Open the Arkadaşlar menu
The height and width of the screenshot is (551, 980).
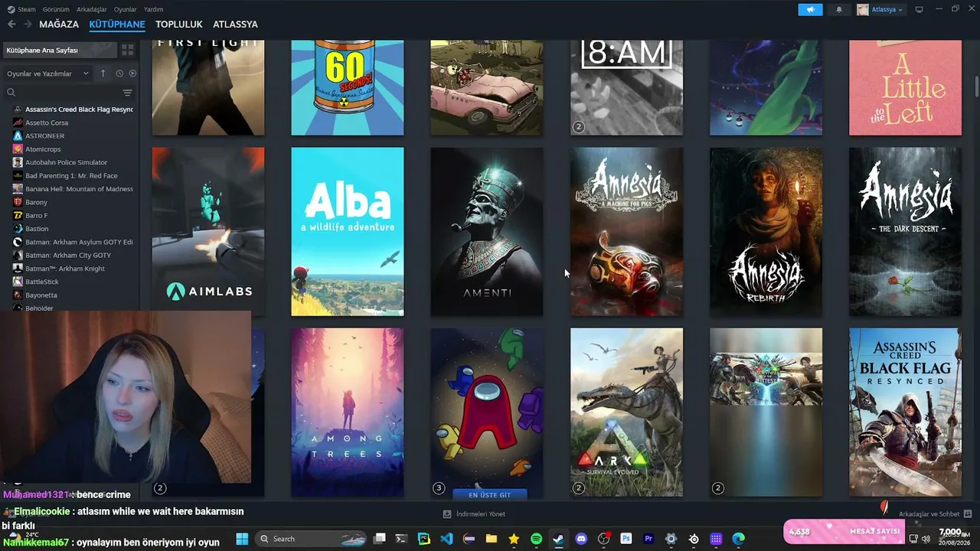(x=92, y=9)
